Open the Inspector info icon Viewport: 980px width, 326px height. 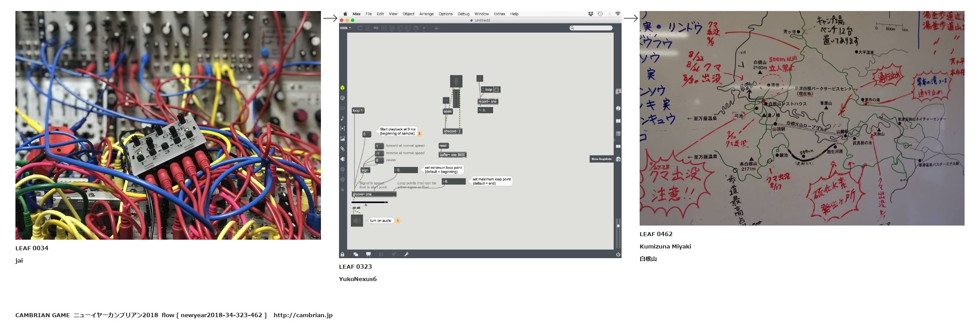click(x=618, y=108)
